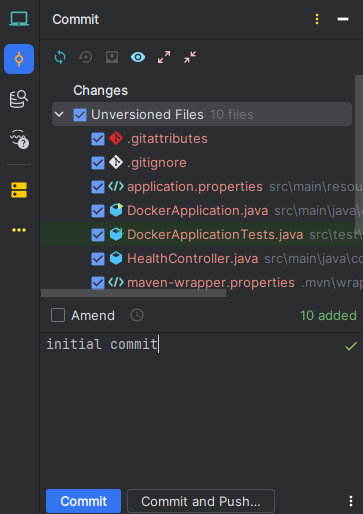
Task: Click the application.properties file icon
Action: coord(116,186)
